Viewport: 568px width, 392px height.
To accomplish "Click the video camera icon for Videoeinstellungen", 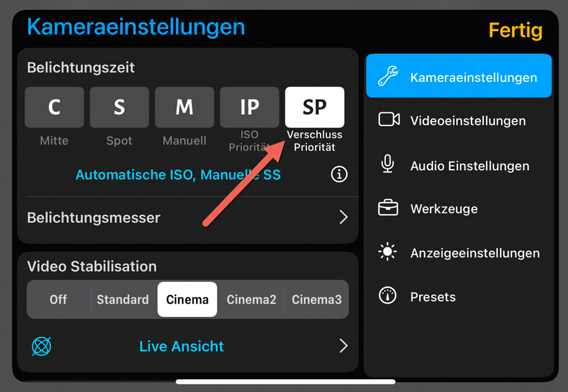I will click(x=389, y=119).
